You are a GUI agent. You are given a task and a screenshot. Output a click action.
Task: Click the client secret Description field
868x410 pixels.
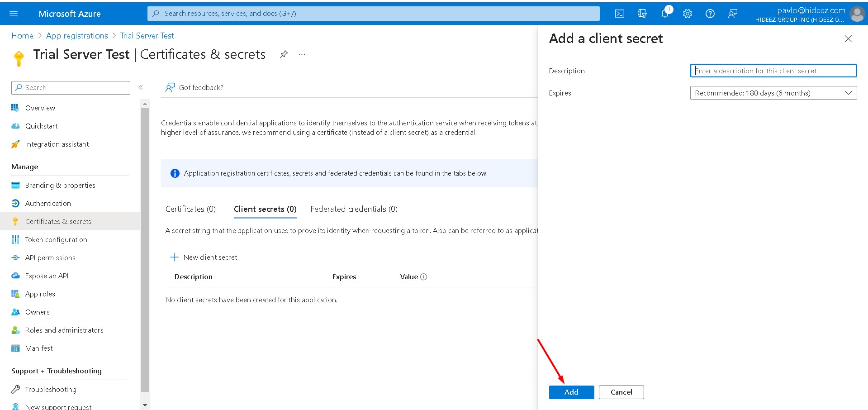tap(773, 71)
